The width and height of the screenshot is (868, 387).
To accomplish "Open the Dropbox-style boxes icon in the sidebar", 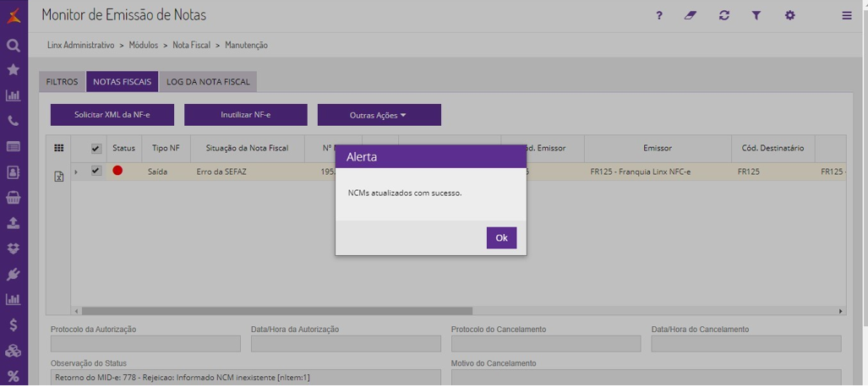I will pos(14,248).
